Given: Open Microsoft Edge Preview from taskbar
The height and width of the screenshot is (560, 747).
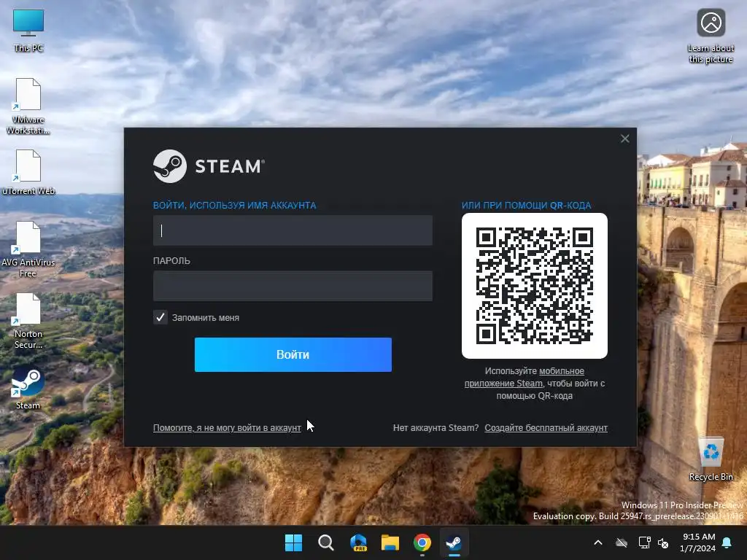Looking at the screenshot, I should pos(358,542).
